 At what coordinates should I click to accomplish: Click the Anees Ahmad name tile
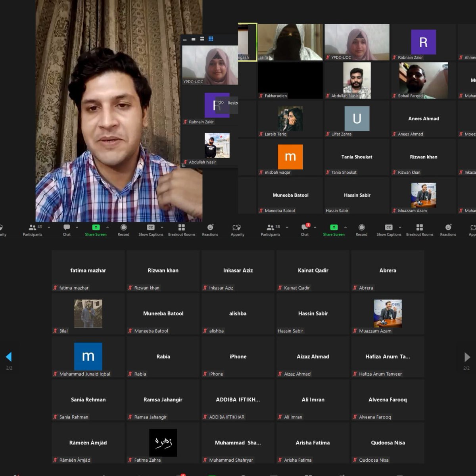coord(424,119)
